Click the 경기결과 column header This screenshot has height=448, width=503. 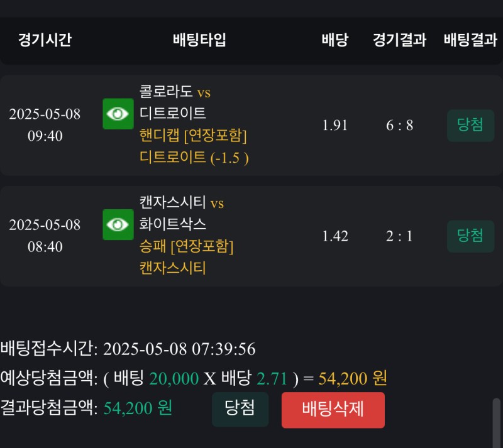pos(399,40)
